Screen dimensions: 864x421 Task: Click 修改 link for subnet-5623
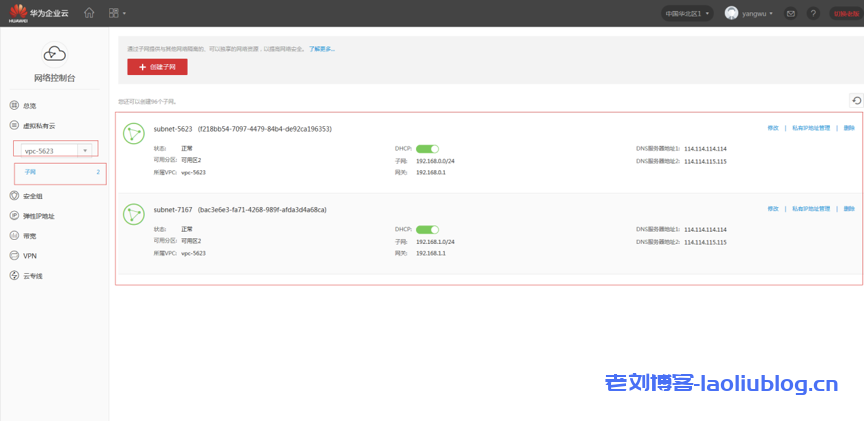click(772, 128)
